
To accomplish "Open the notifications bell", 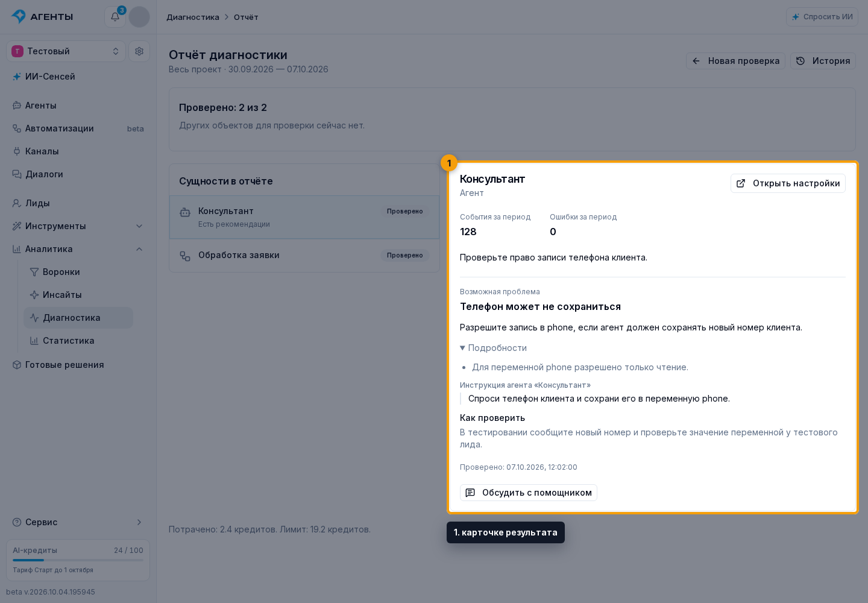I will [115, 17].
